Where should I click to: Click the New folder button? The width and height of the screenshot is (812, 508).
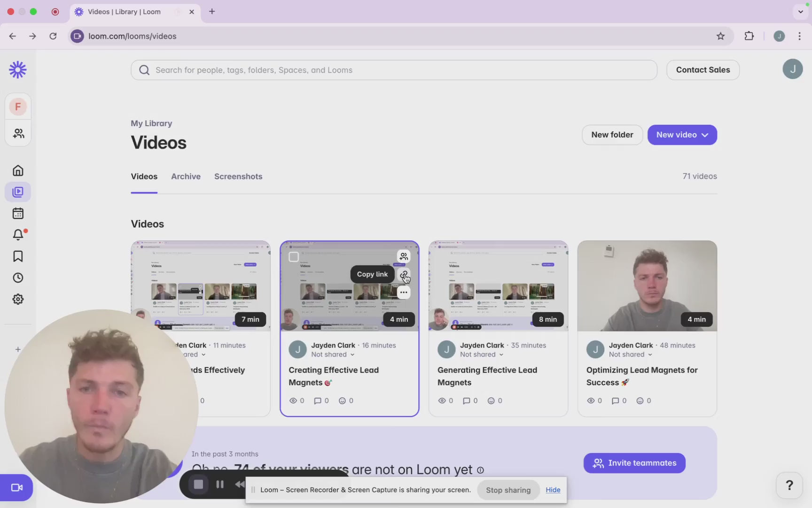612,135
